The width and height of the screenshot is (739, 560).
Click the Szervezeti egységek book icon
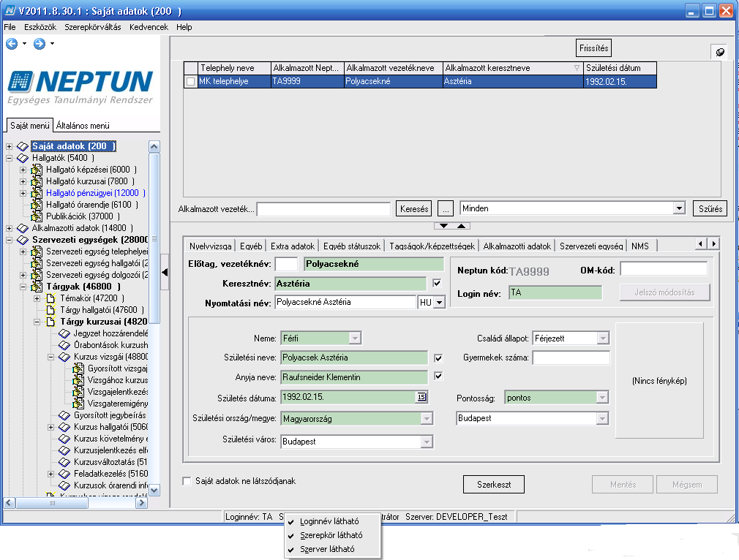pyautogui.click(x=23, y=241)
